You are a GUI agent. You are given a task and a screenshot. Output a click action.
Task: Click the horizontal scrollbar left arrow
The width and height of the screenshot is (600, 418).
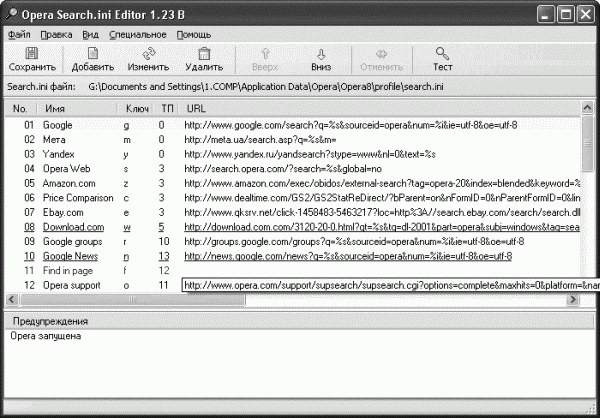pos(12,299)
